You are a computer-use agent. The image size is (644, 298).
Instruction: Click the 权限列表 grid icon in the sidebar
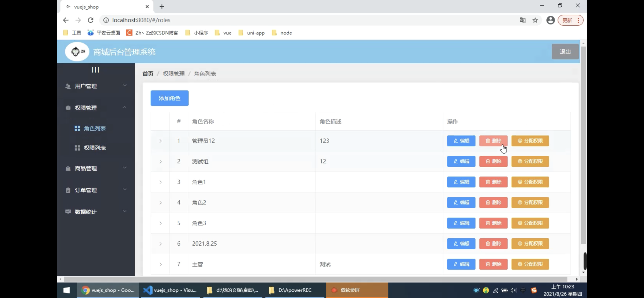(77, 148)
